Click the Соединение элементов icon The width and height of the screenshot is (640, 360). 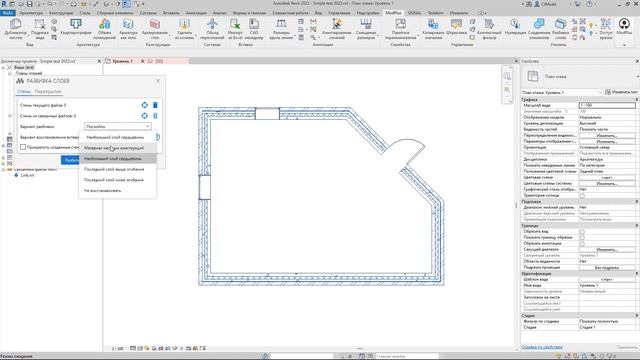point(539,24)
